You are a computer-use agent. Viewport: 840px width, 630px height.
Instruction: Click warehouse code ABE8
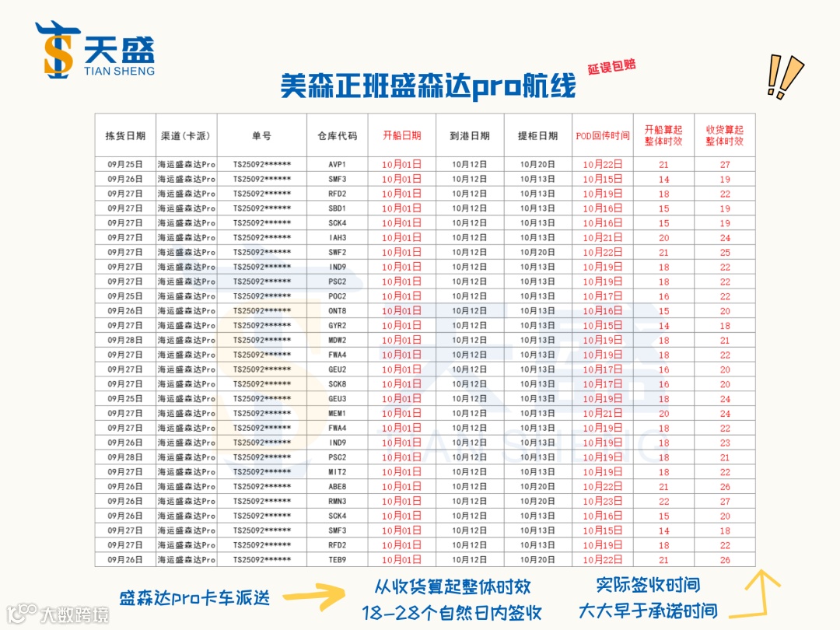[337, 486]
